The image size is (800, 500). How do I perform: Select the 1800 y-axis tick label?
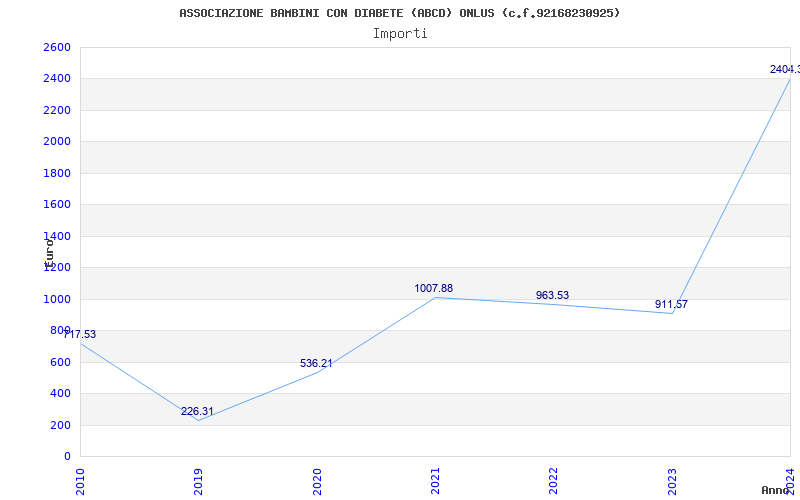[57, 173]
